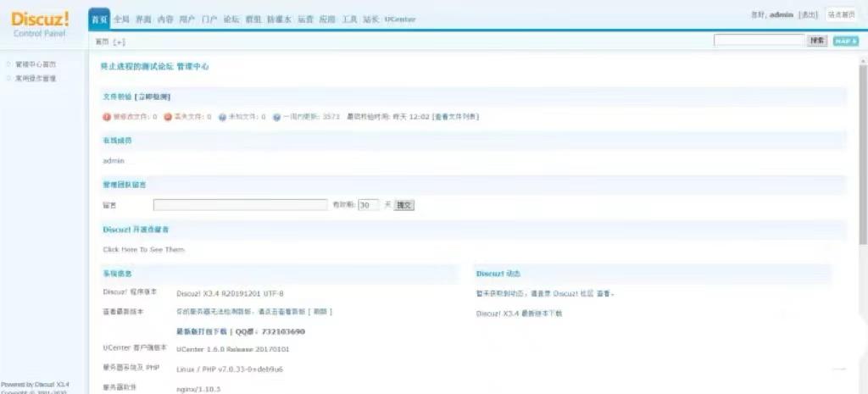Select the 站长 navigation tab

click(371, 19)
